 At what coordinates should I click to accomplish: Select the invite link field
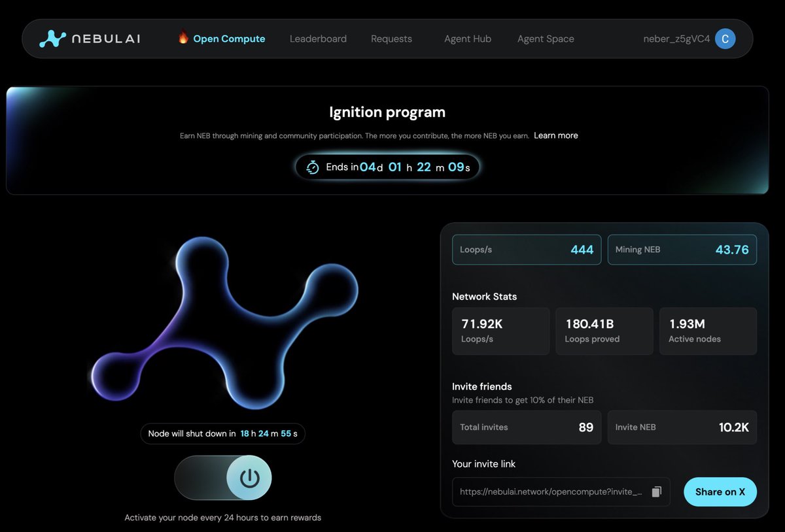click(561, 491)
